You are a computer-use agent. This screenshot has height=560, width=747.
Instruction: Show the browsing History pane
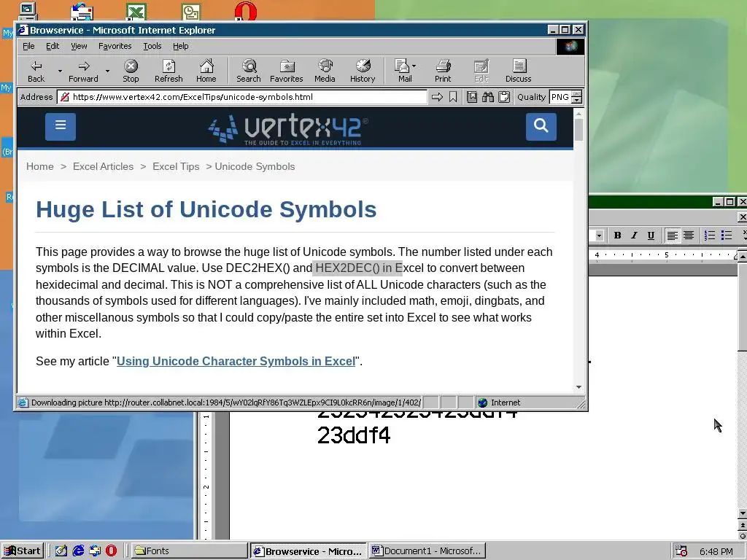363,71
